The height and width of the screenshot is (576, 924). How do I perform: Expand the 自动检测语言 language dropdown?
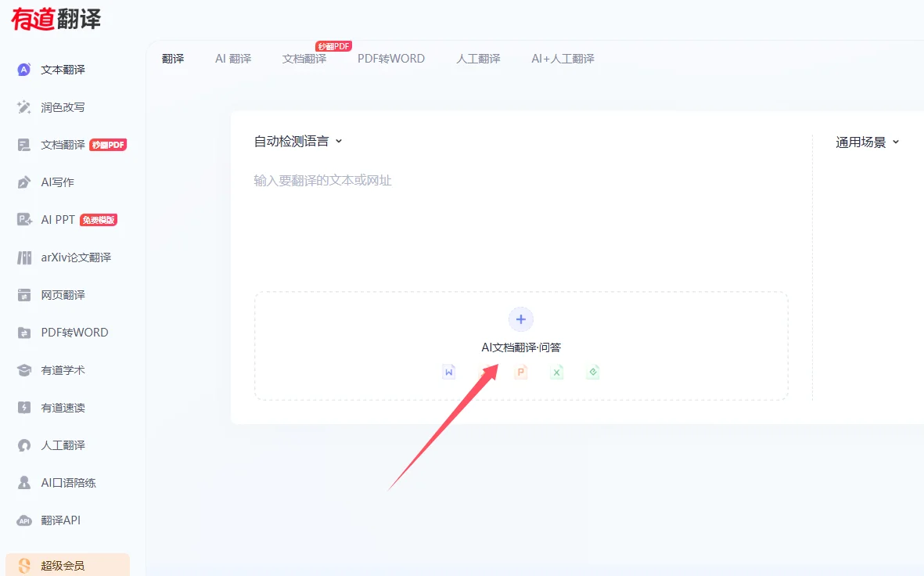pos(298,142)
